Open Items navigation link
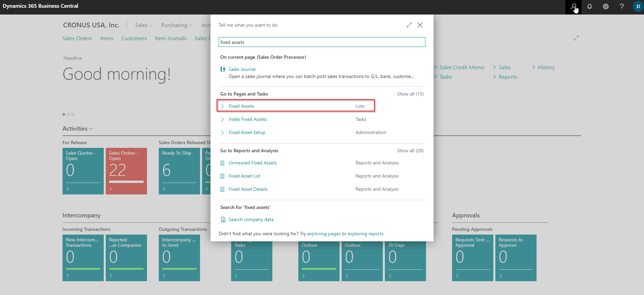Image resolution: width=644 pixels, height=295 pixels. point(106,38)
